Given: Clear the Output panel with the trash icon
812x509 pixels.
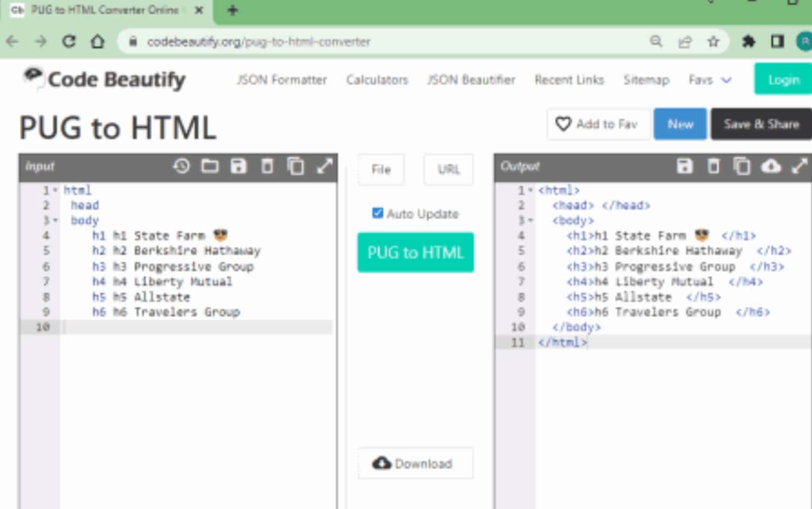Looking at the screenshot, I should [713, 167].
